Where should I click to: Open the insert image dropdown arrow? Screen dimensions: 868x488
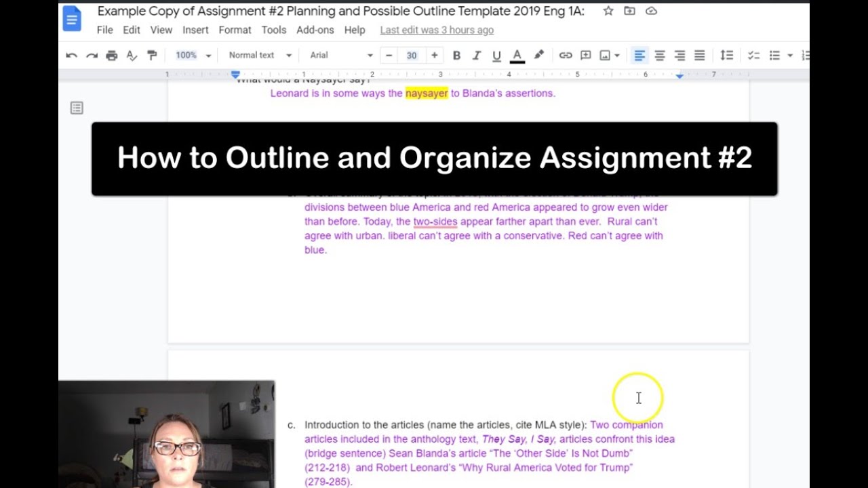617,56
